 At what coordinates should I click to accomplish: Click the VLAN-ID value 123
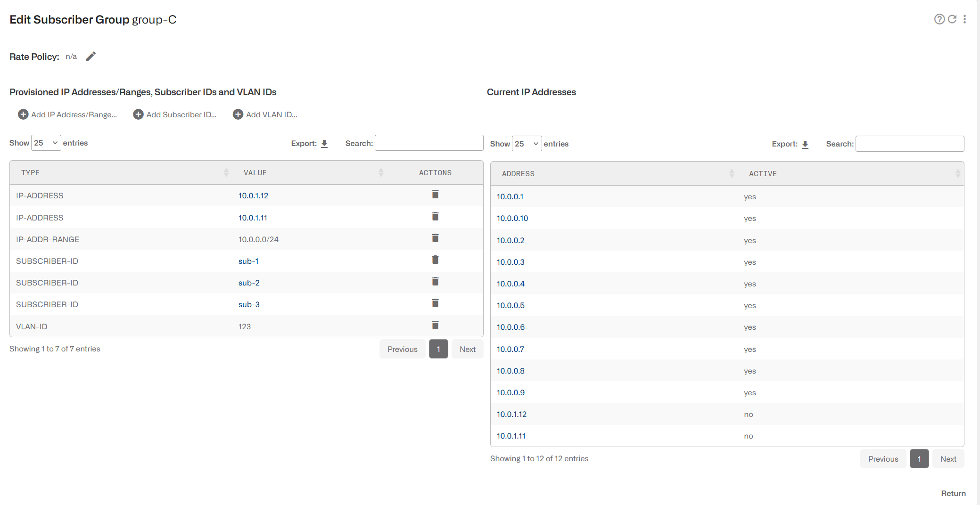(245, 326)
